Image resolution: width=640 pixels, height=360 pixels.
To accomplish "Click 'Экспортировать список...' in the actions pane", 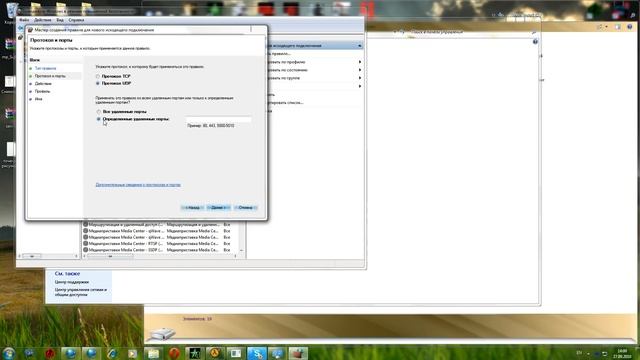I will [286, 103].
